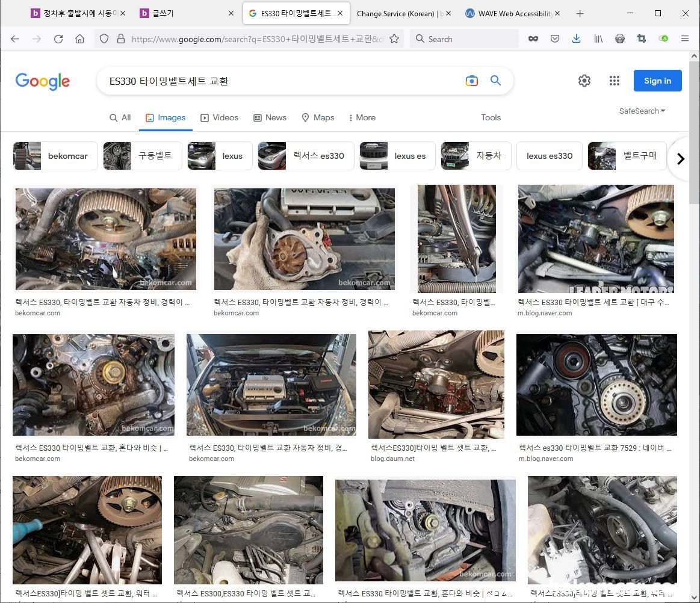Open the LEADER MOTORS watermark image

pos(596,239)
